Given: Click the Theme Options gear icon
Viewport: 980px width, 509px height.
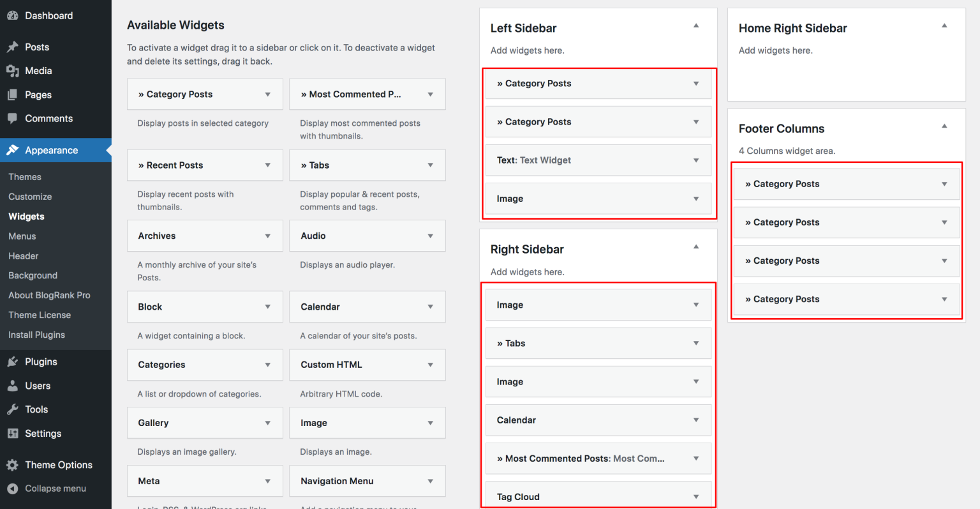Looking at the screenshot, I should 12,465.
